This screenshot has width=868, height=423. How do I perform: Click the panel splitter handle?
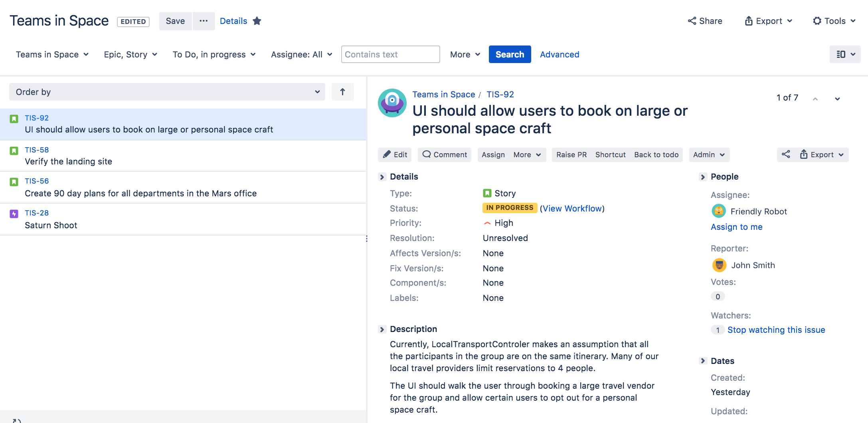pyautogui.click(x=367, y=239)
